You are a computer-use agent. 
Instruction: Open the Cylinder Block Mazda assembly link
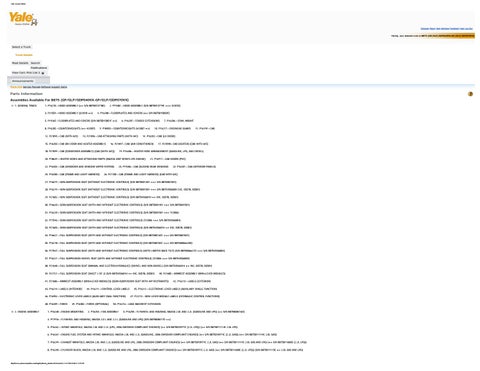175,350
